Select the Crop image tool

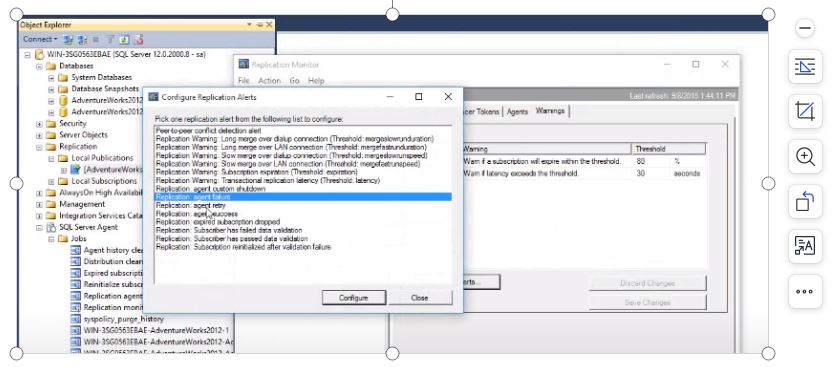pos(805,111)
